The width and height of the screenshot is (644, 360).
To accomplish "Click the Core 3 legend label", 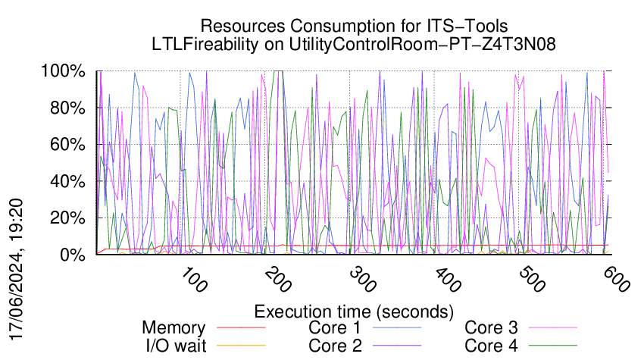I will (x=491, y=327).
